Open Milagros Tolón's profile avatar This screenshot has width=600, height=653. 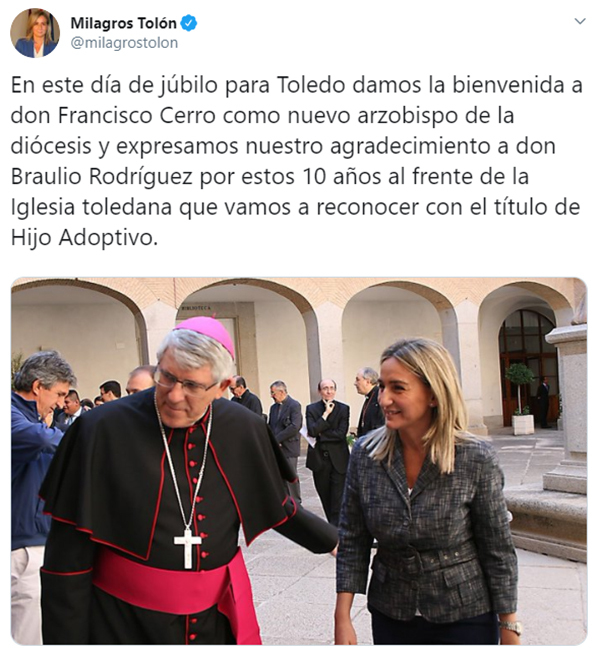(x=35, y=33)
